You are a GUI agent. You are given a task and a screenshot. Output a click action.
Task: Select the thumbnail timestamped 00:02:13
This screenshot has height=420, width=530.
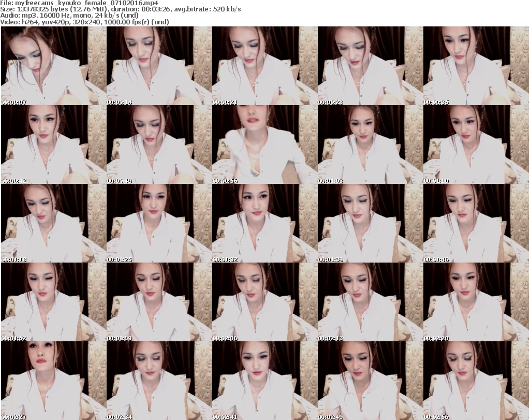point(370,302)
